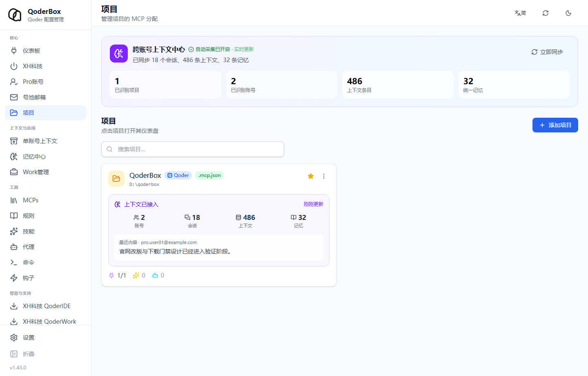Click the 刚刚更新 label
This screenshot has height=376, width=588.
click(314, 204)
